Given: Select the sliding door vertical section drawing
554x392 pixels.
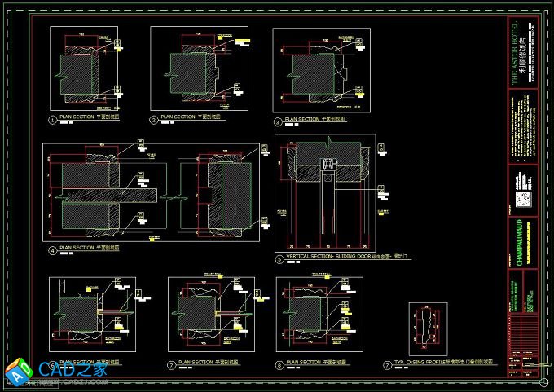Looking at the screenshot, I should point(325,191).
